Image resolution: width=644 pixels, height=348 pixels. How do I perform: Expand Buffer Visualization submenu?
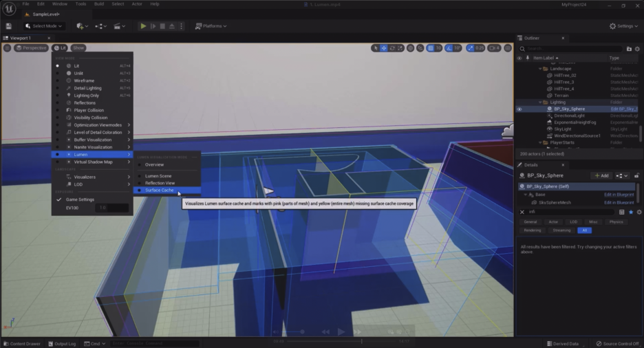[92, 140]
